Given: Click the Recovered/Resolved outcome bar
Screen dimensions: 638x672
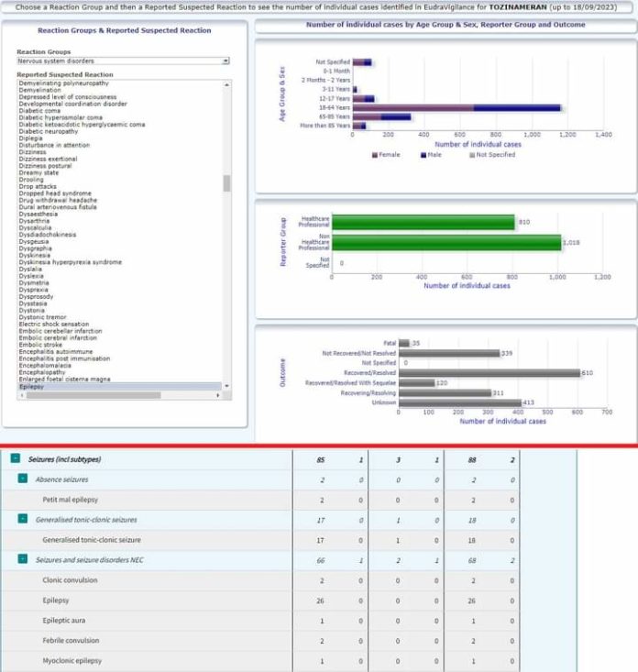Looking at the screenshot, I should (489, 373).
